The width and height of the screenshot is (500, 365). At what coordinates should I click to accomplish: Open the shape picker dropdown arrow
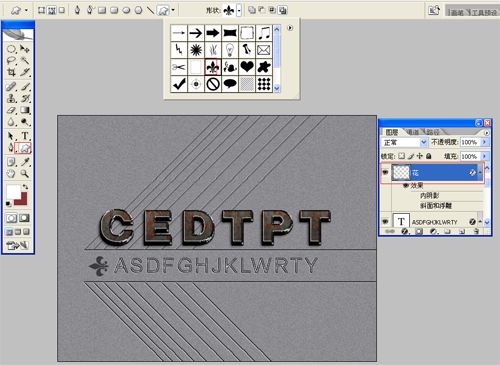[x=239, y=11]
